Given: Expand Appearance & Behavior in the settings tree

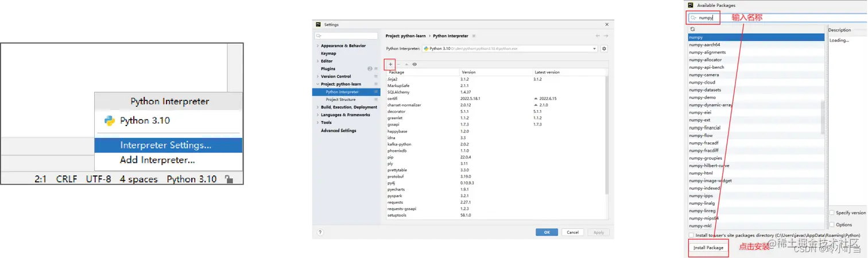Looking at the screenshot, I should (x=317, y=46).
